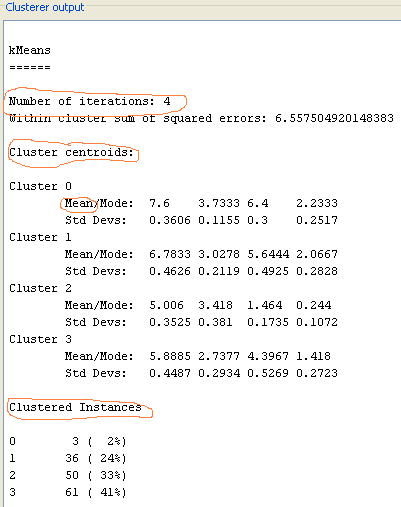Click the 7.6 mean value in Cluster 0
This screenshot has width=401, height=507.
[x=159, y=203]
